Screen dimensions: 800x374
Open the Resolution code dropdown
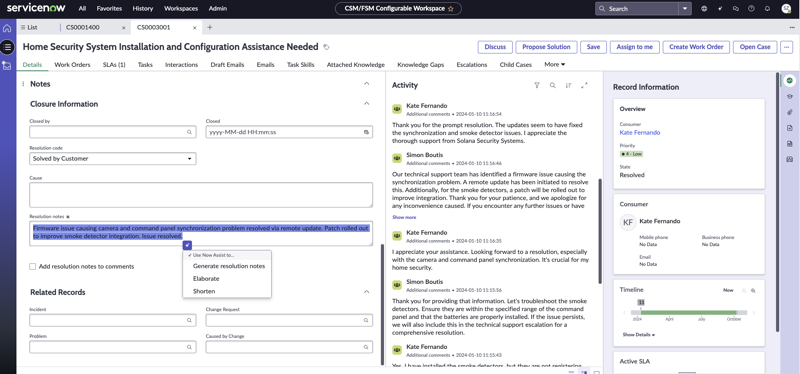113,159
